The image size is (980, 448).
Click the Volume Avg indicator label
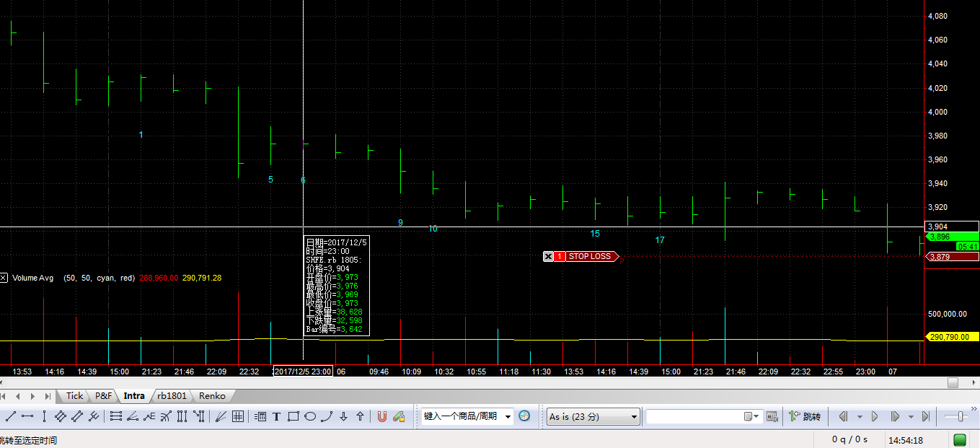[33, 278]
